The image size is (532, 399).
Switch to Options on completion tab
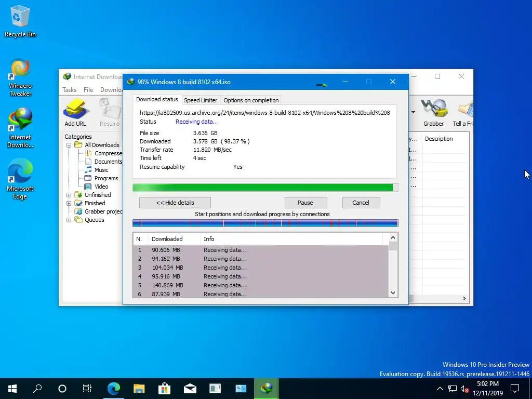tap(251, 100)
